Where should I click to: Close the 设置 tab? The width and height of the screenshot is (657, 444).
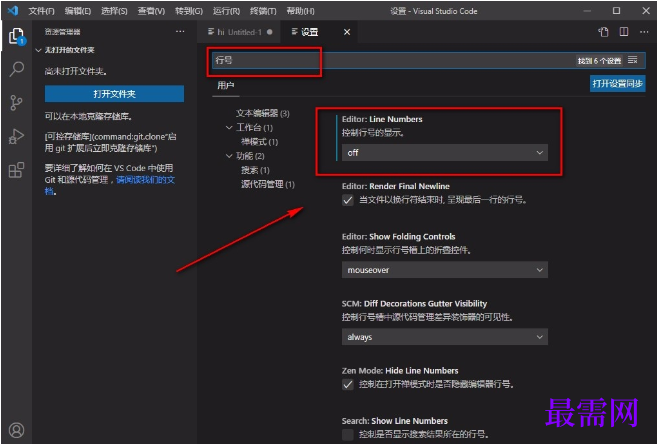click(x=347, y=32)
